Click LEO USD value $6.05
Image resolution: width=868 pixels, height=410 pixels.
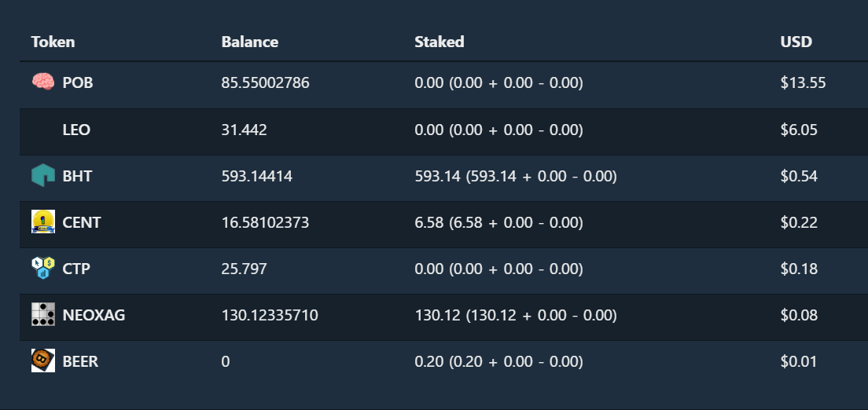tap(799, 130)
